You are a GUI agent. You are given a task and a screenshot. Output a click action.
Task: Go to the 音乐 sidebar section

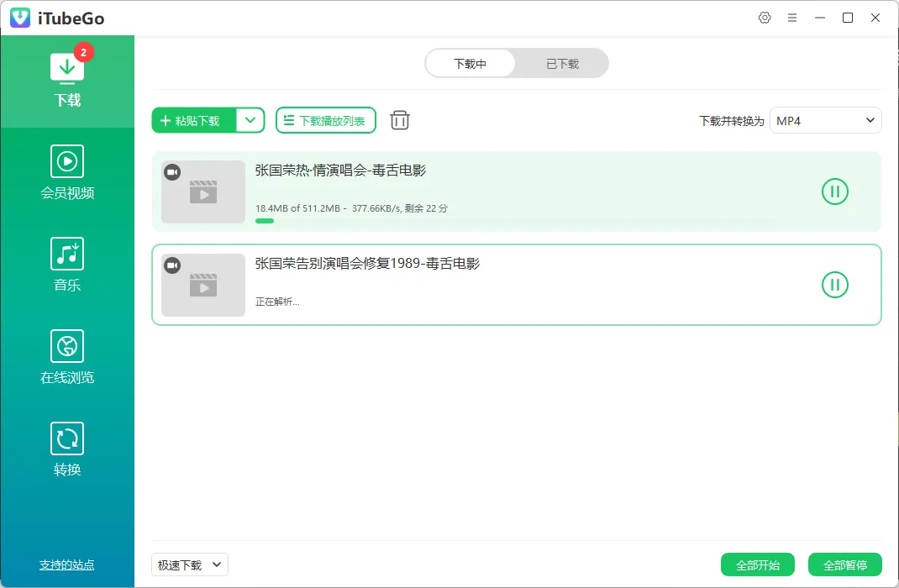(x=67, y=265)
